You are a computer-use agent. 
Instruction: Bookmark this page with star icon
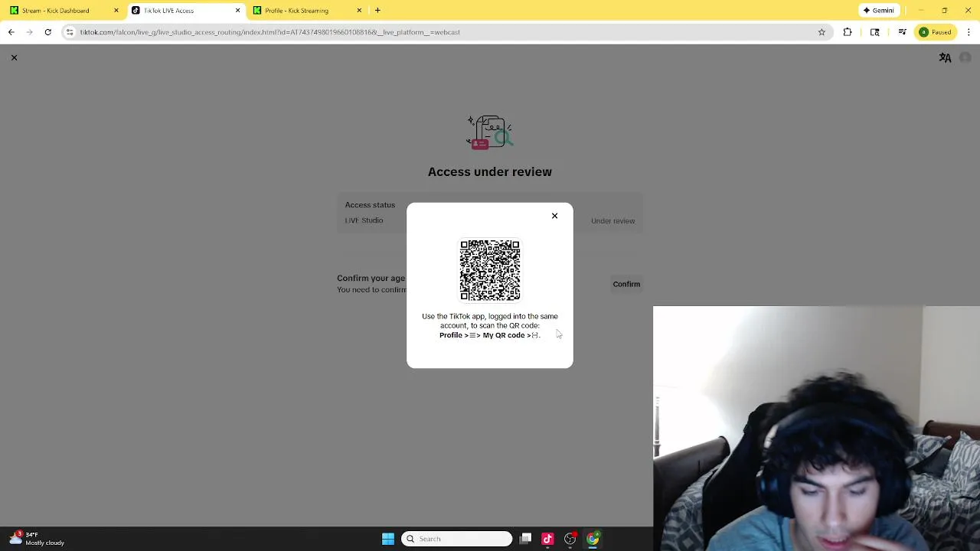pos(822,32)
